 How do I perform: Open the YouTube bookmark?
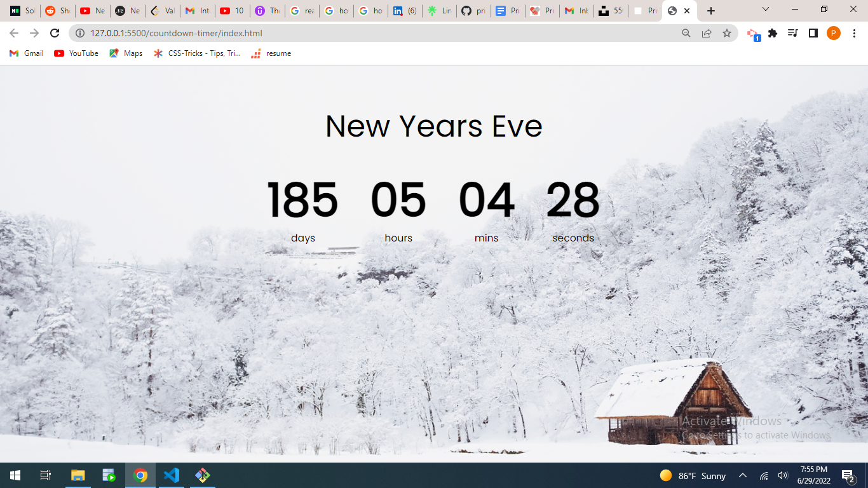point(76,53)
